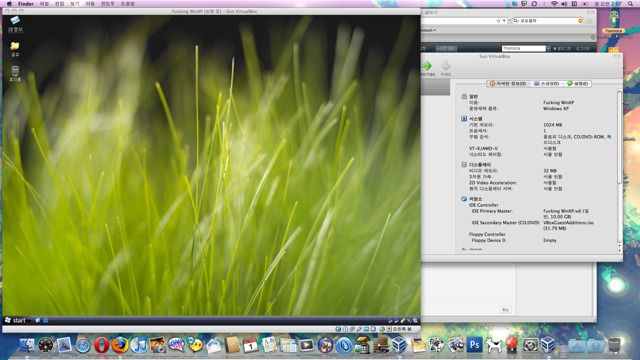The width and height of the screenshot is (640, 360).
Task: Click the green Start arrow in VirtualBox
Action: [x=427, y=66]
